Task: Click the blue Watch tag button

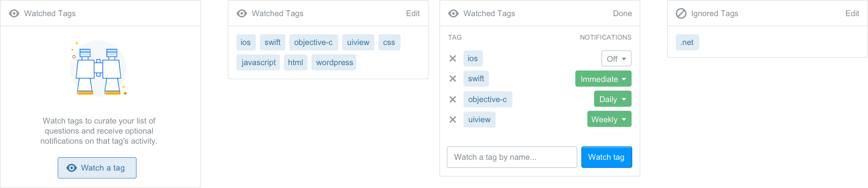Action: click(606, 157)
